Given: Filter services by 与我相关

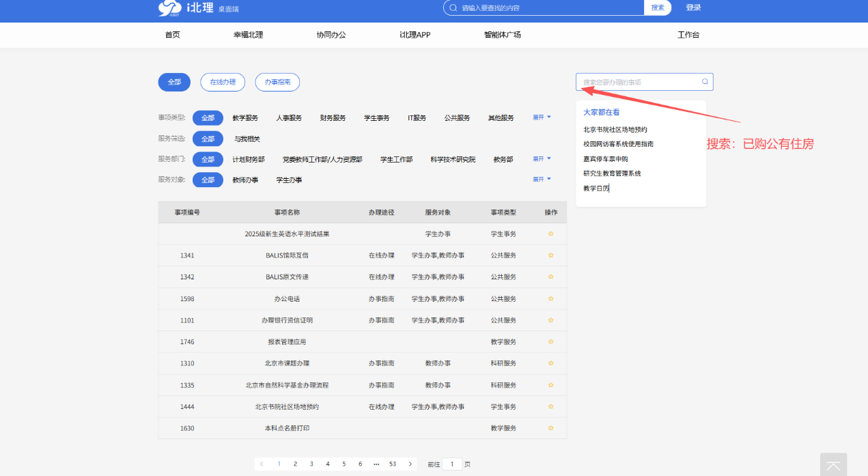Looking at the screenshot, I should click(247, 139).
